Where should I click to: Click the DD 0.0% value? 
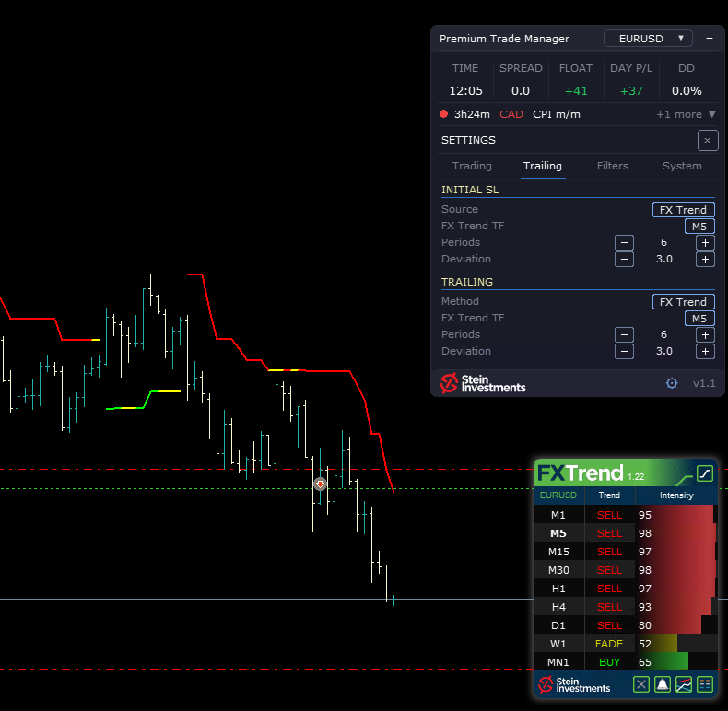pos(687,91)
